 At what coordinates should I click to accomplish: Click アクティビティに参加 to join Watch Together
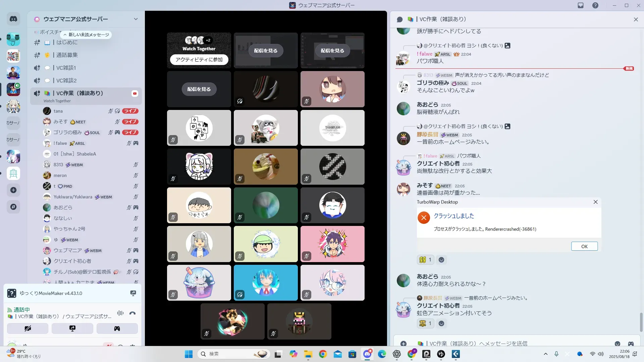(199, 60)
